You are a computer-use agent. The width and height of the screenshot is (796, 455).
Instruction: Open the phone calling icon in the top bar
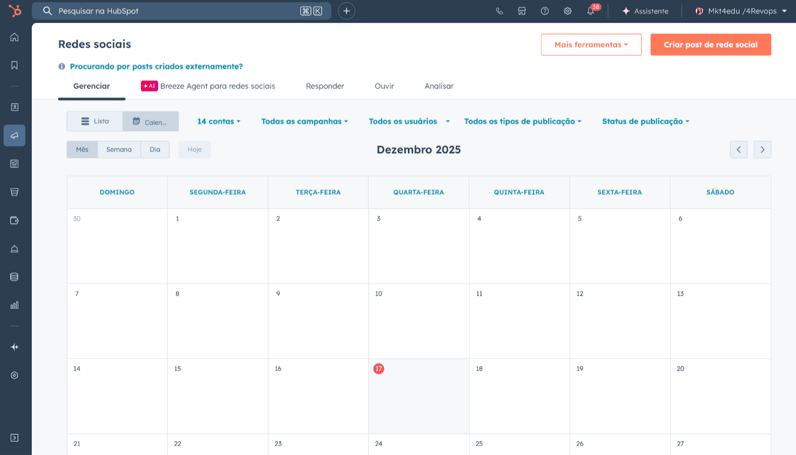(x=499, y=11)
